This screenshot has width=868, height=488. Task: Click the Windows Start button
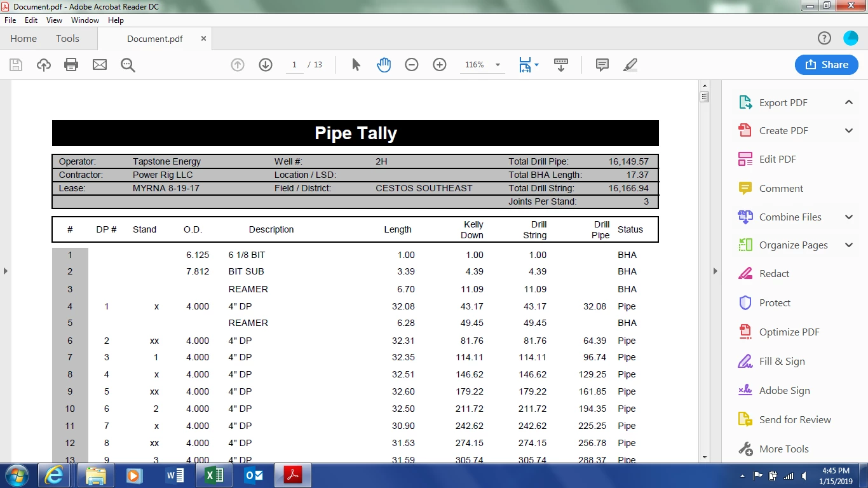click(x=16, y=475)
